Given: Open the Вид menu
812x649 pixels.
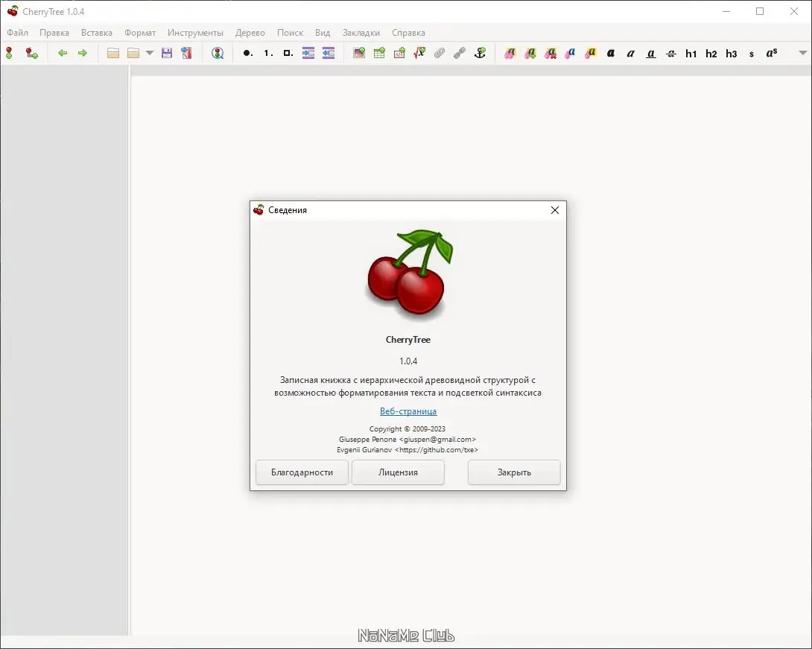Looking at the screenshot, I should pos(323,33).
